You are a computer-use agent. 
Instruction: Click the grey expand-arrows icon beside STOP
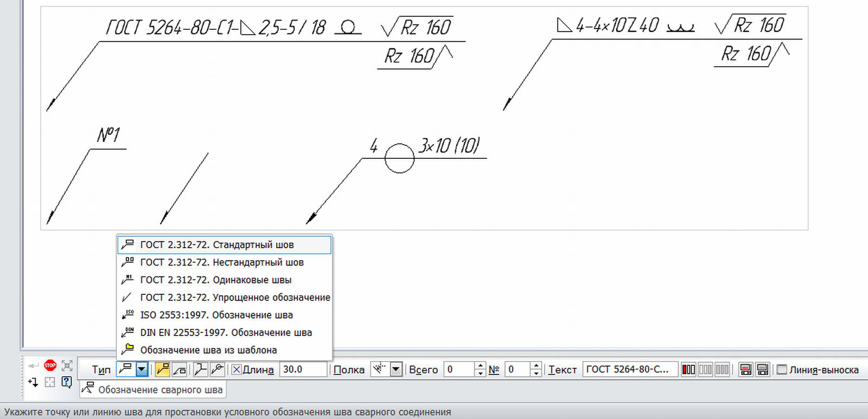[67, 365]
